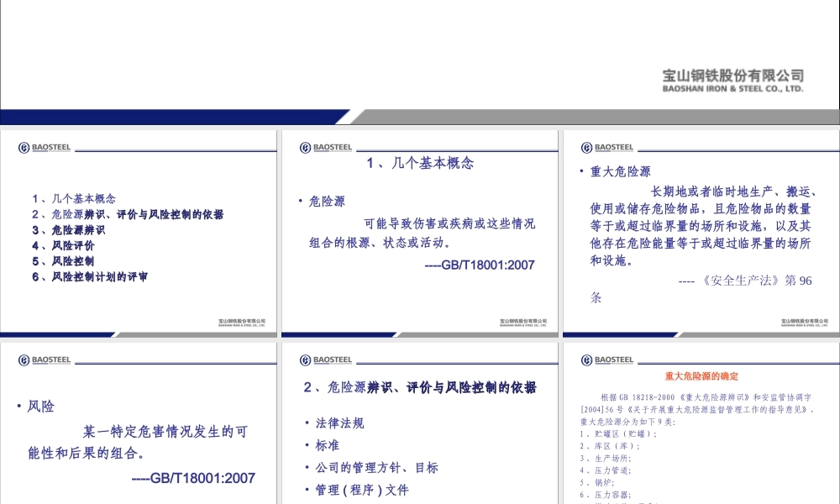Open the 重大危险源 definition slide

click(701, 234)
